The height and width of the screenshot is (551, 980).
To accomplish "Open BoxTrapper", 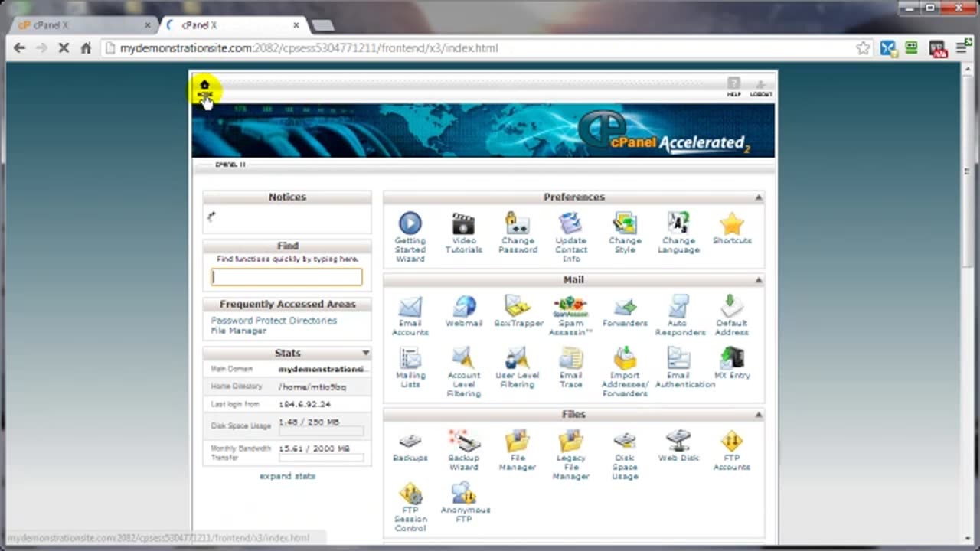I will click(x=518, y=311).
